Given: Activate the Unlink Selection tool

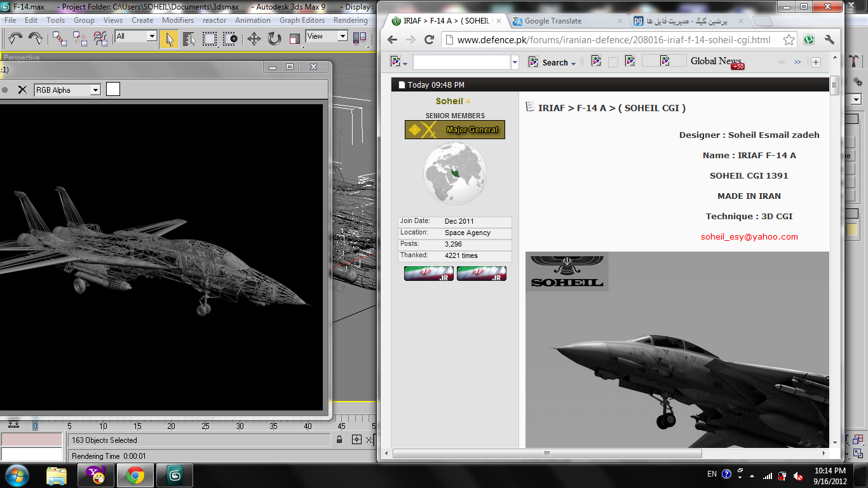Looking at the screenshot, I should coord(80,39).
